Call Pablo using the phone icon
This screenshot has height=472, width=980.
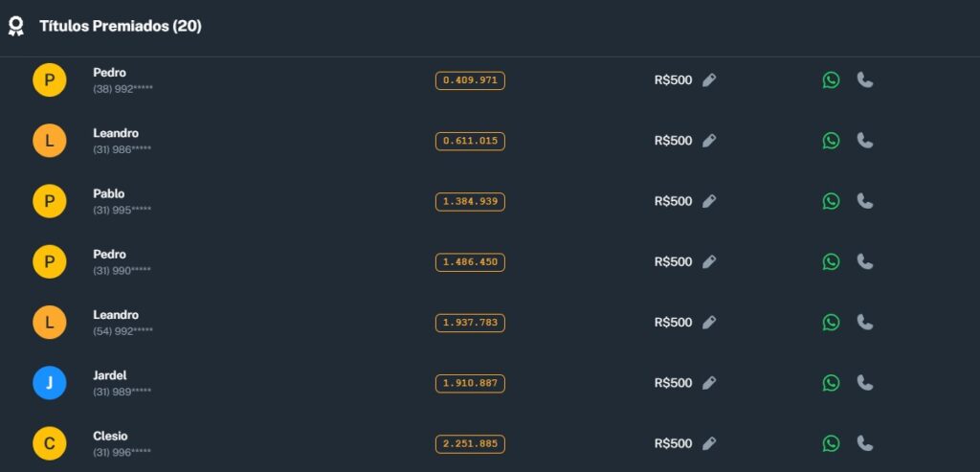(865, 201)
